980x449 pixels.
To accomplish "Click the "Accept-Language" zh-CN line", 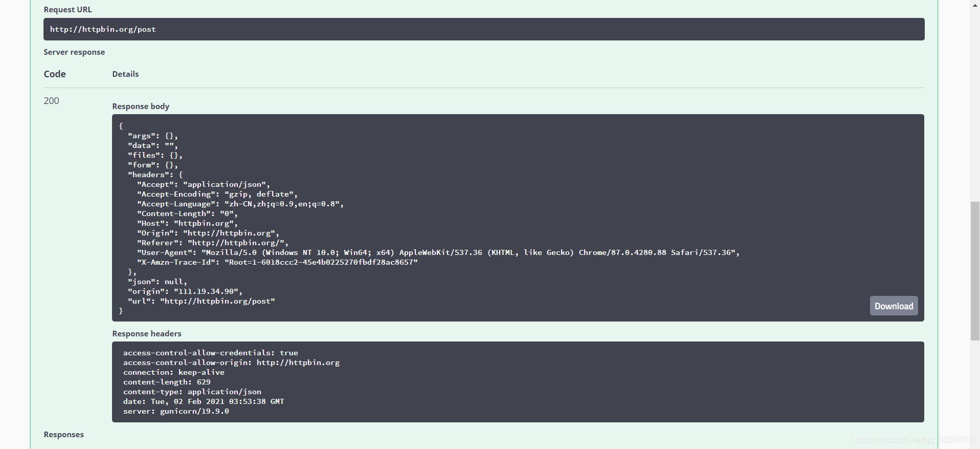I will [240, 204].
